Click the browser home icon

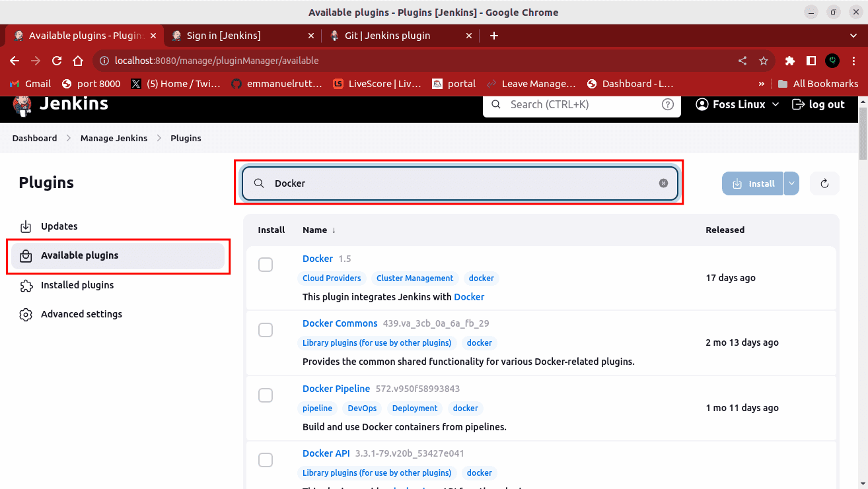pyautogui.click(x=78, y=61)
